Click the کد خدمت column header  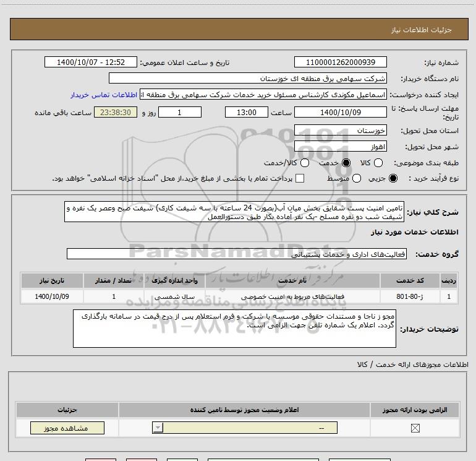(410, 280)
